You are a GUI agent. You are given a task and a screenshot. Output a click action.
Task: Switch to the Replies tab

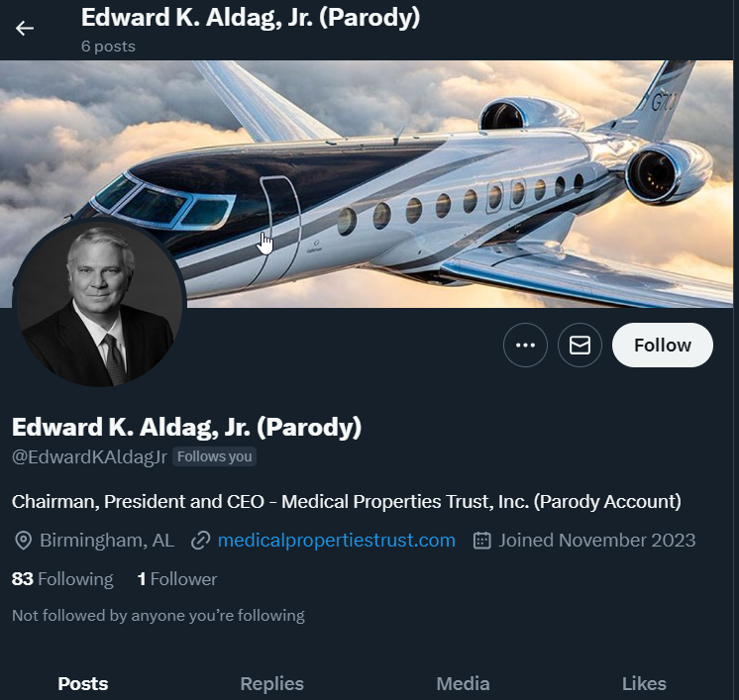click(272, 683)
